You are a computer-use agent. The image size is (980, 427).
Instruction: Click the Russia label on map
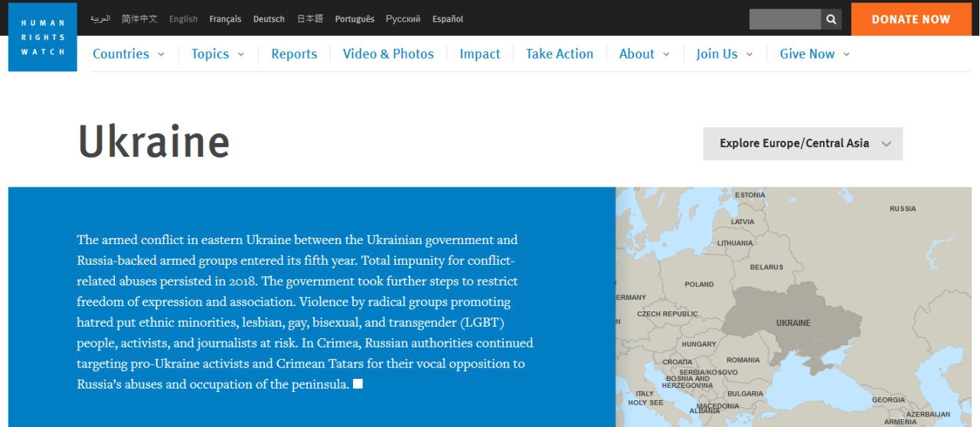coord(903,209)
